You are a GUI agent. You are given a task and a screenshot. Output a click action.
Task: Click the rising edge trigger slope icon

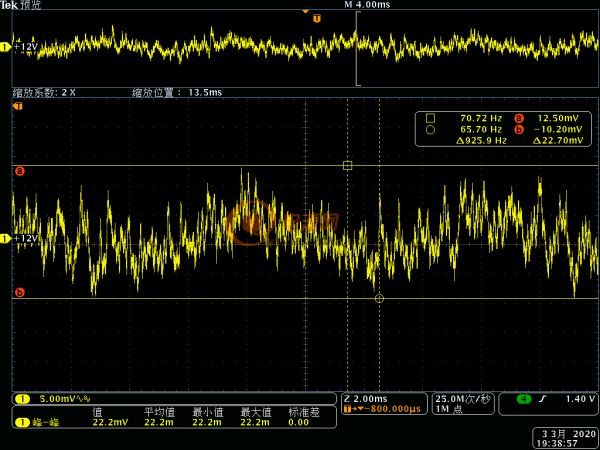(x=543, y=399)
